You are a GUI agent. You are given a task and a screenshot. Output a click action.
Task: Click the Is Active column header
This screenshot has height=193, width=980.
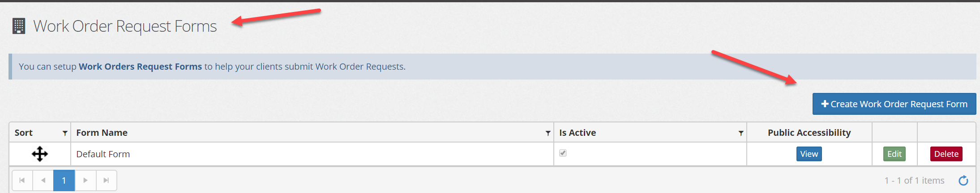click(578, 133)
